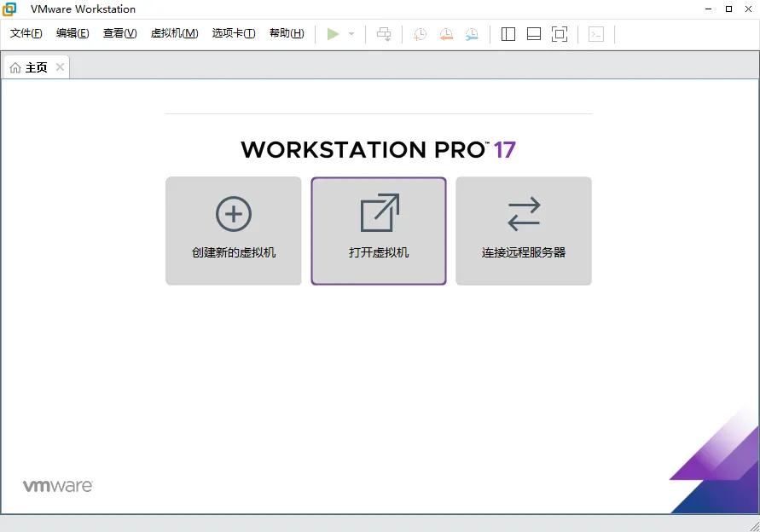Close the VMware Workstation window
Screen dimensions: 760x532
pos(748,9)
